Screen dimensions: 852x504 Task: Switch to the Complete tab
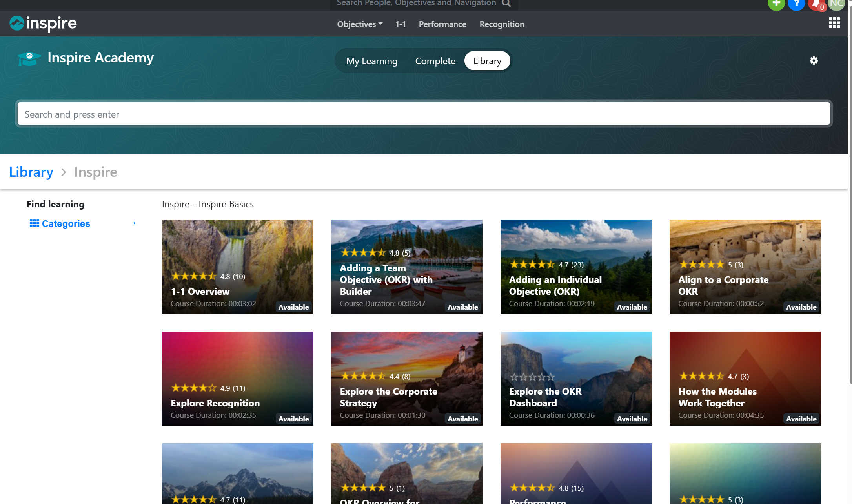[x=435, y=61]
